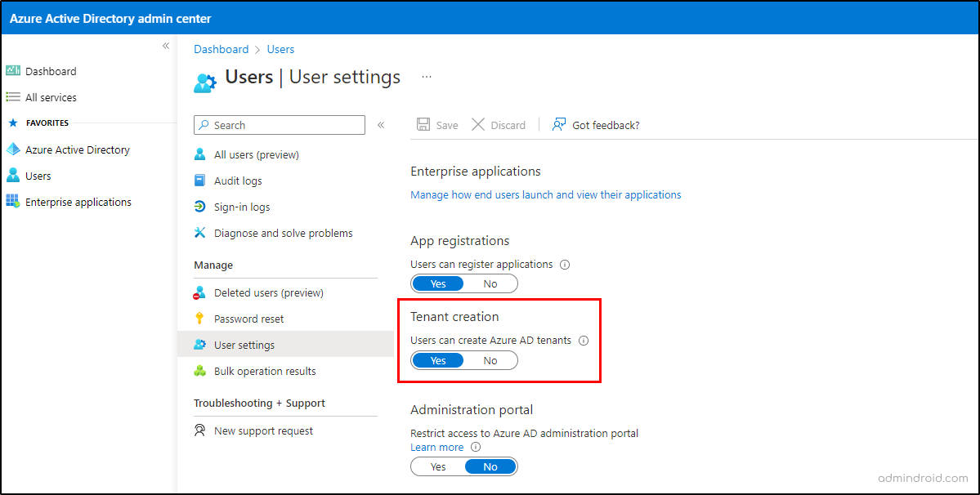Collapse the Users settings navigation pane
This screenshot has width=980, height=495.
380,125
